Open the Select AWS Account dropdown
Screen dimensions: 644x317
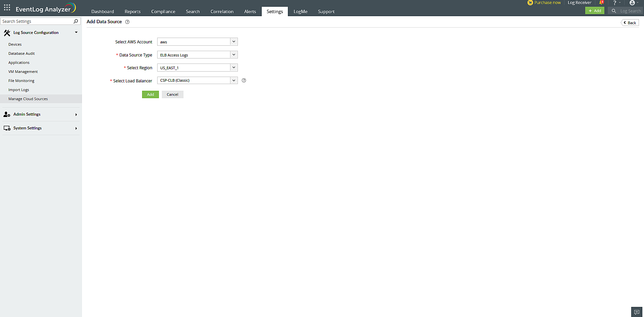click(233, 41)
